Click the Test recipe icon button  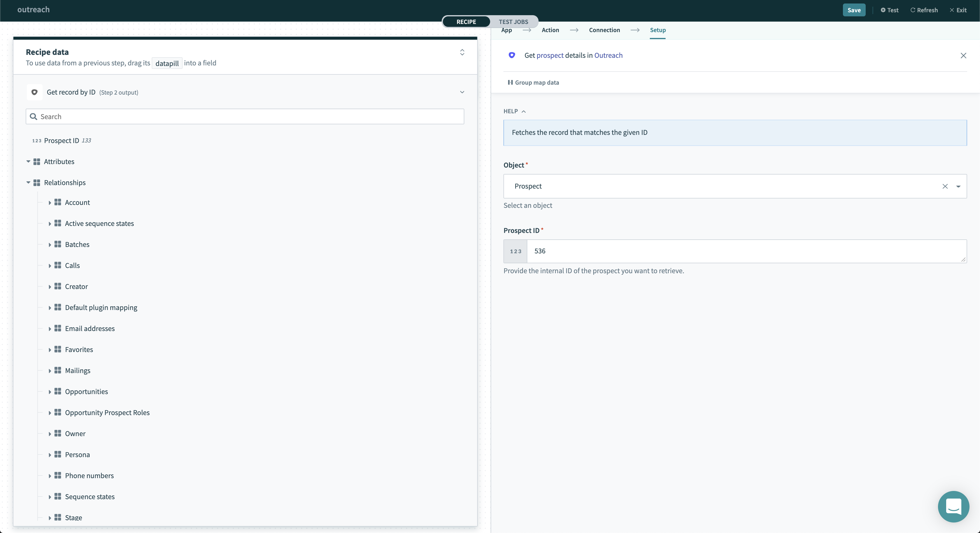[x=883, y=10]
